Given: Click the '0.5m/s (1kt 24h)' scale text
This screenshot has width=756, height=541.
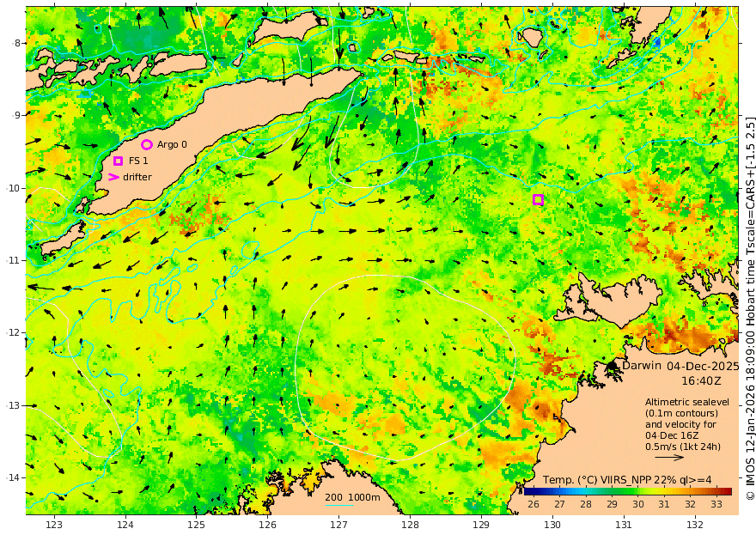Looking at the screenshot, I should [x=683, y=447].
